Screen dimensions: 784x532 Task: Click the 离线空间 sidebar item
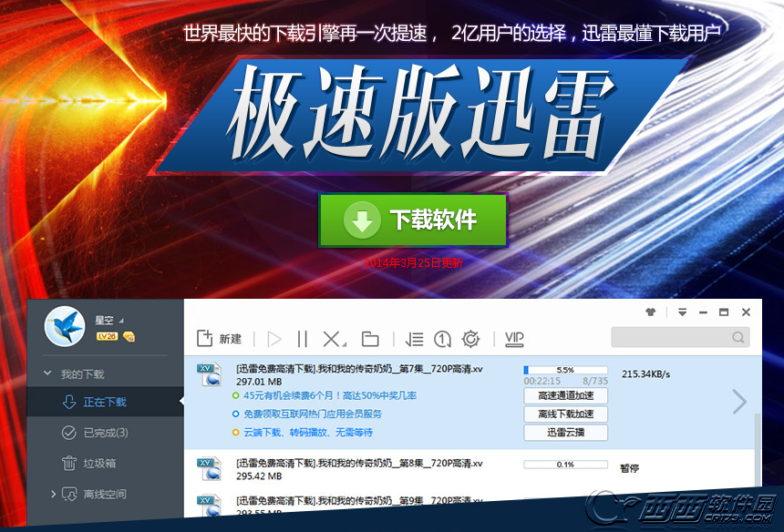(x=105, y=494)
